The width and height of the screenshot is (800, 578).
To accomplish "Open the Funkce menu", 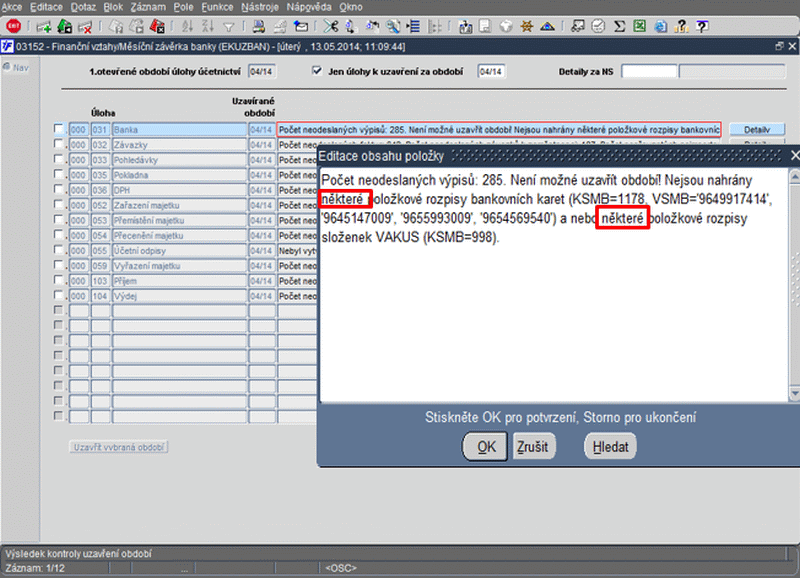I will [x=217, y=7].
